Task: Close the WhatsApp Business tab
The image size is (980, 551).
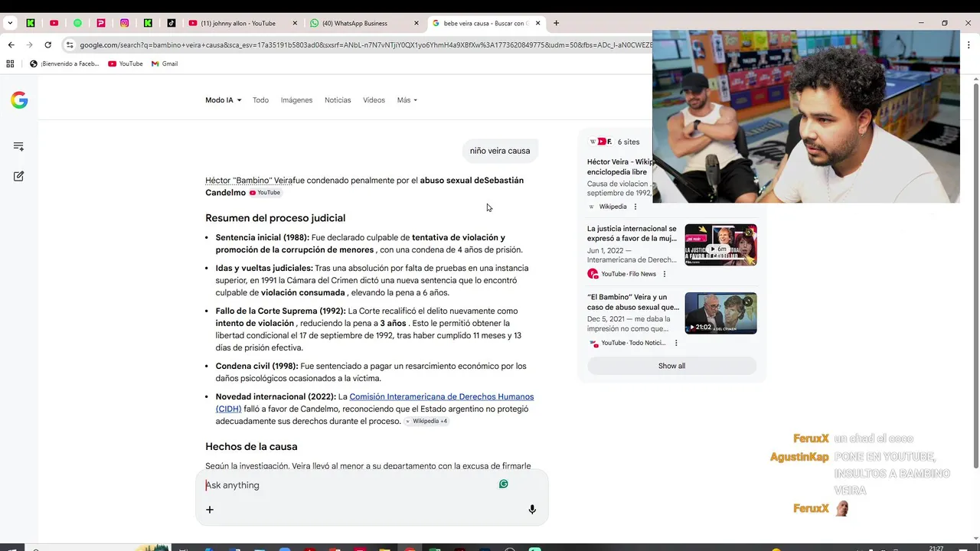Action: [416, 23]
